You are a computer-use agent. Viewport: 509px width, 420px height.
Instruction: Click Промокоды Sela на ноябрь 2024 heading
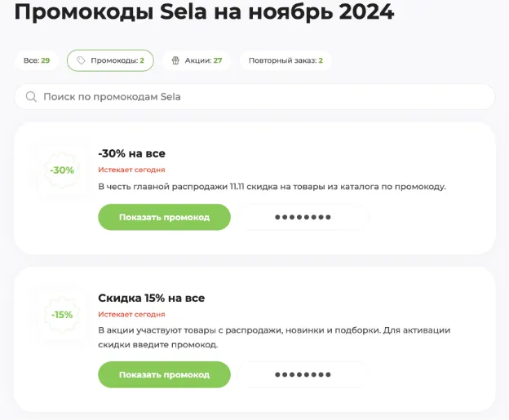coord(204,12)
